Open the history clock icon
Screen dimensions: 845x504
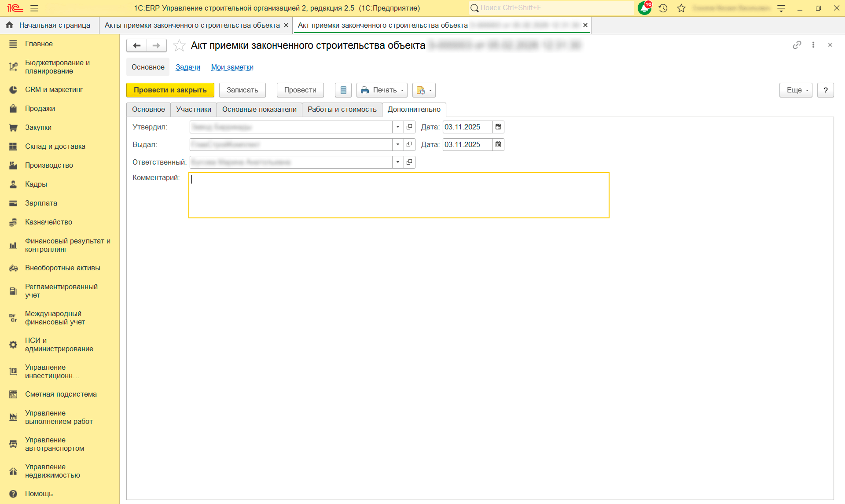pyautogui.click(x=663, y=8)
